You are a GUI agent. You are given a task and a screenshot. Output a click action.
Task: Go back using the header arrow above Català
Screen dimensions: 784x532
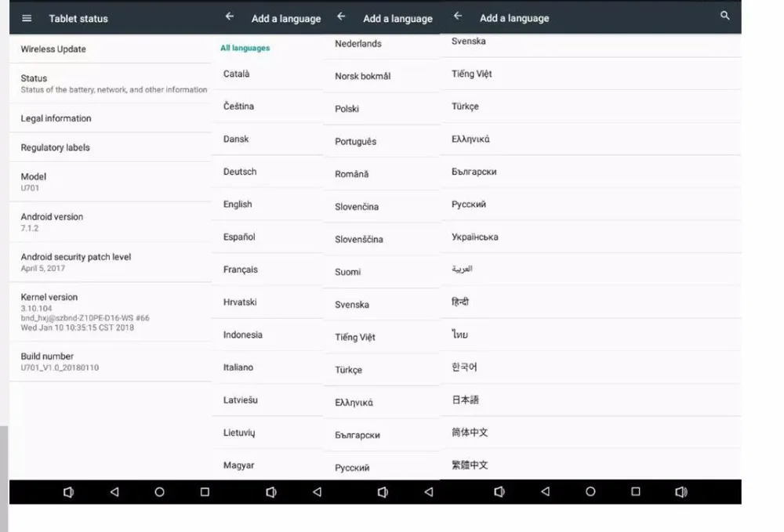pyautogui.click(x=230, y=16)
